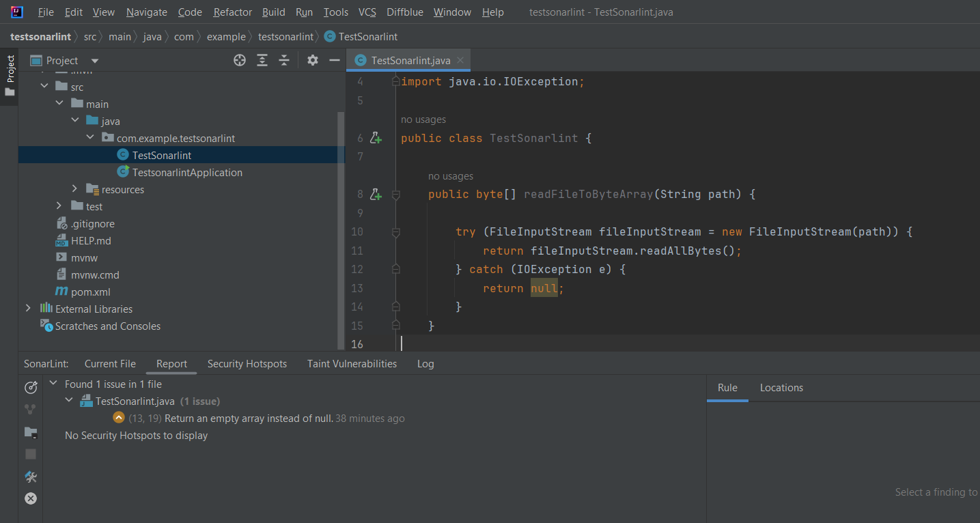980x523 pixels.
Task: Open Project panel settings gear
Action: (313, 60)
